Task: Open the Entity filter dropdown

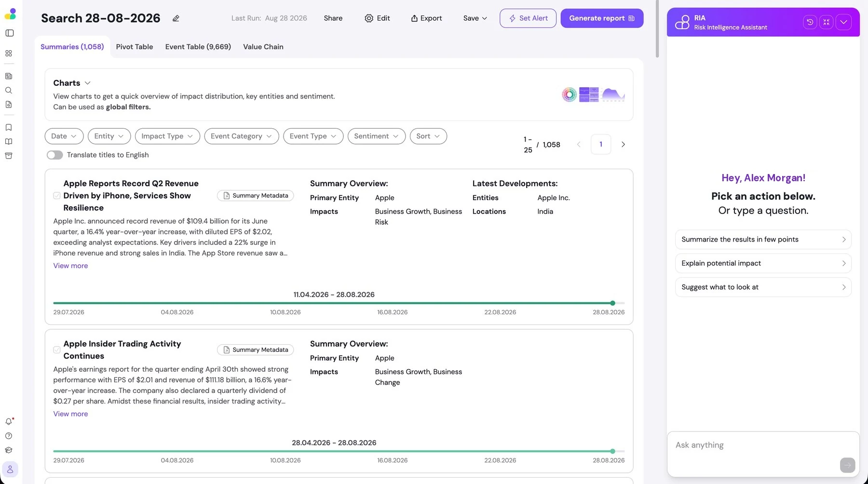Action: pyautogui.click(x=109, y=136)
